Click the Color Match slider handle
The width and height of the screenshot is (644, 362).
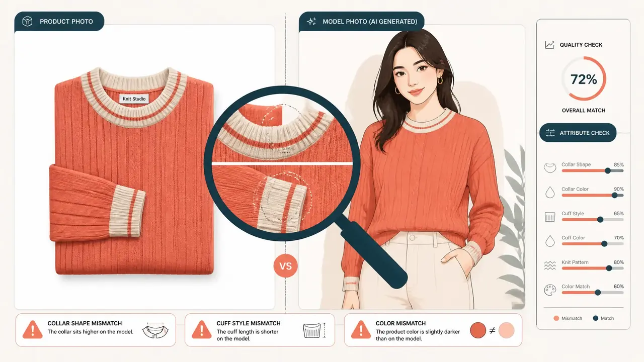598,292
